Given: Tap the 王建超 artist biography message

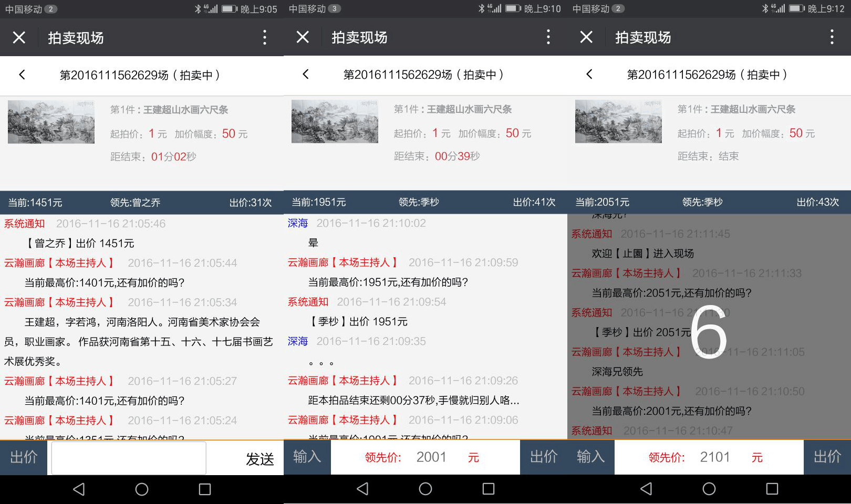Looking at the screenshot, I should [x=139, y=342].
